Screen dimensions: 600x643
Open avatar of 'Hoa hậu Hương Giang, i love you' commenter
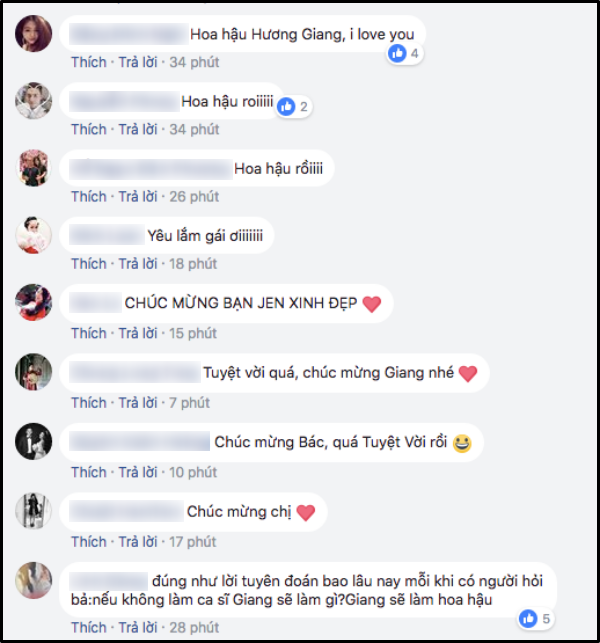pyautogui.click(x=34, y=34)
